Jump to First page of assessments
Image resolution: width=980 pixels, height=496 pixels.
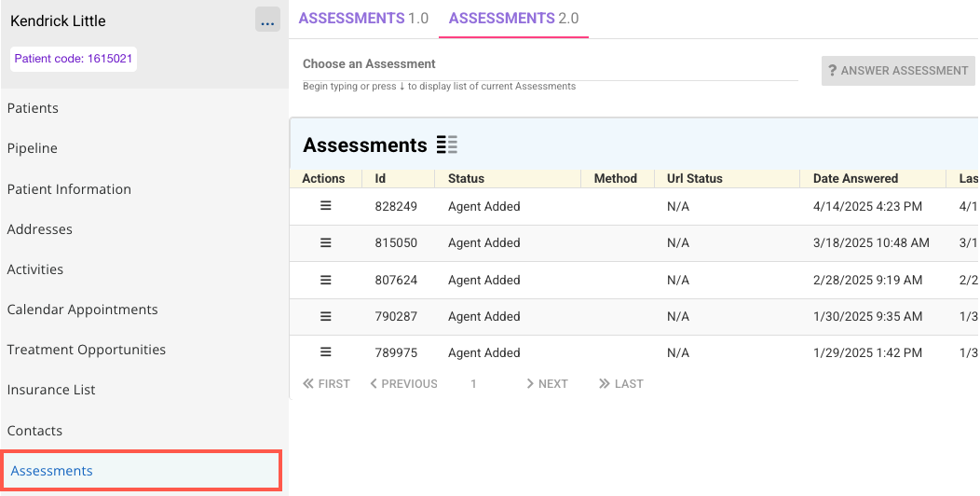pos(326,383)
